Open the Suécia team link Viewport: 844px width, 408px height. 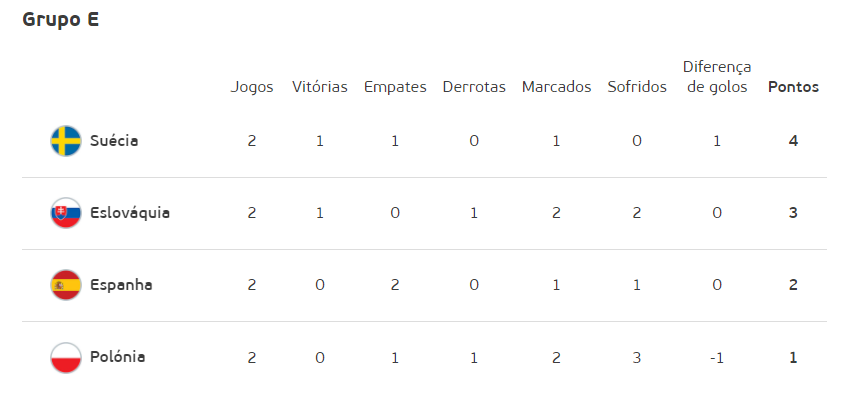(x=114, y=141)
